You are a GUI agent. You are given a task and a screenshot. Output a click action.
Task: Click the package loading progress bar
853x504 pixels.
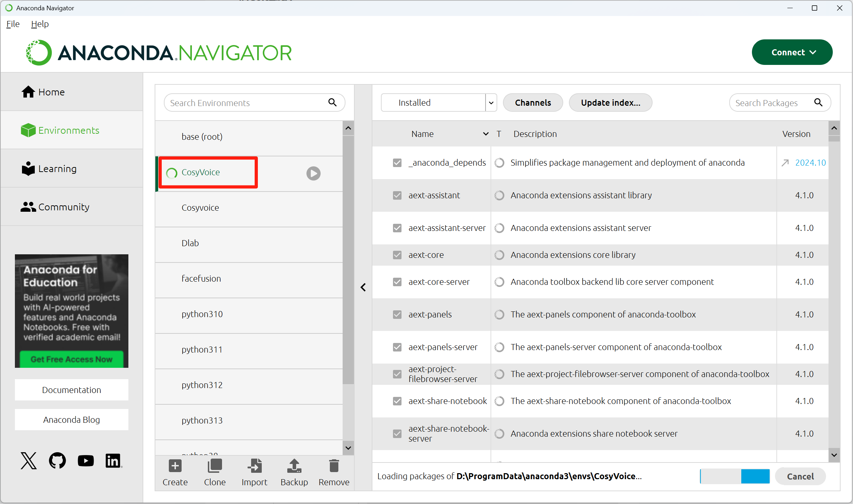pos(735,476)
